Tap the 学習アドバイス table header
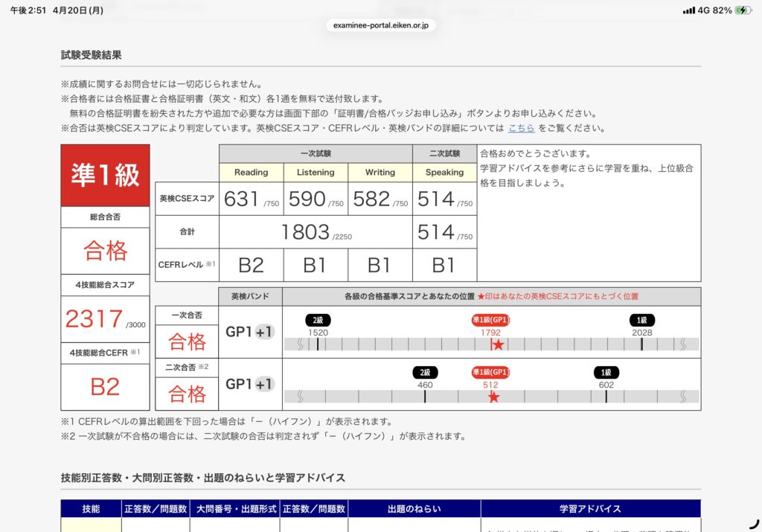This screenshot has height=532, width=762. pyautogui.click(x=590, y=509)
